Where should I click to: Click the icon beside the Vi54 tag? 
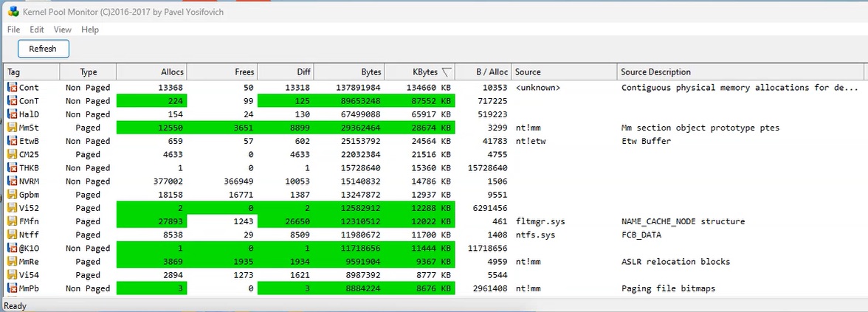(x=12, y=275)
